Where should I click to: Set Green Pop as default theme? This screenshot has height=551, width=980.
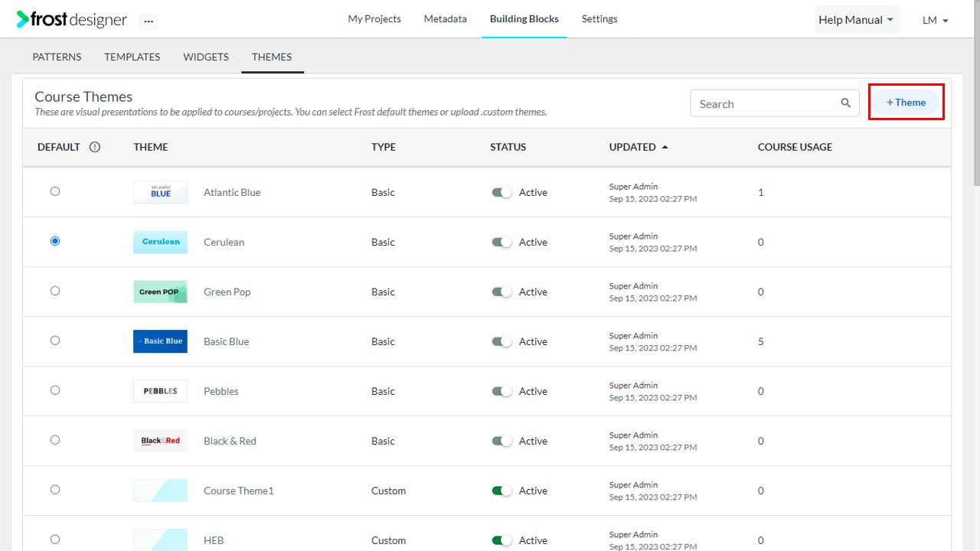tap(55, 291)
